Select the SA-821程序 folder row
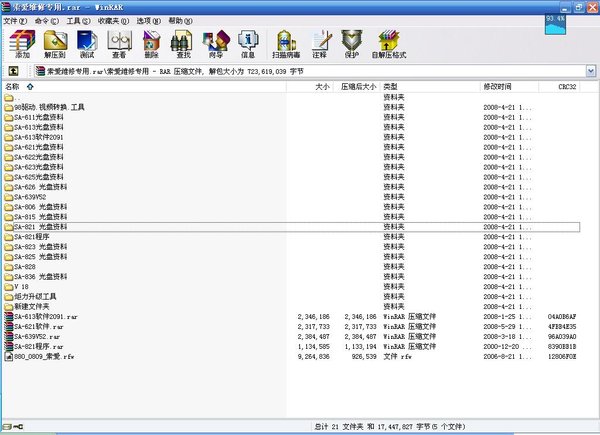Image resolution: width=600 pixels, height=435 pixels. click(292, 237)
